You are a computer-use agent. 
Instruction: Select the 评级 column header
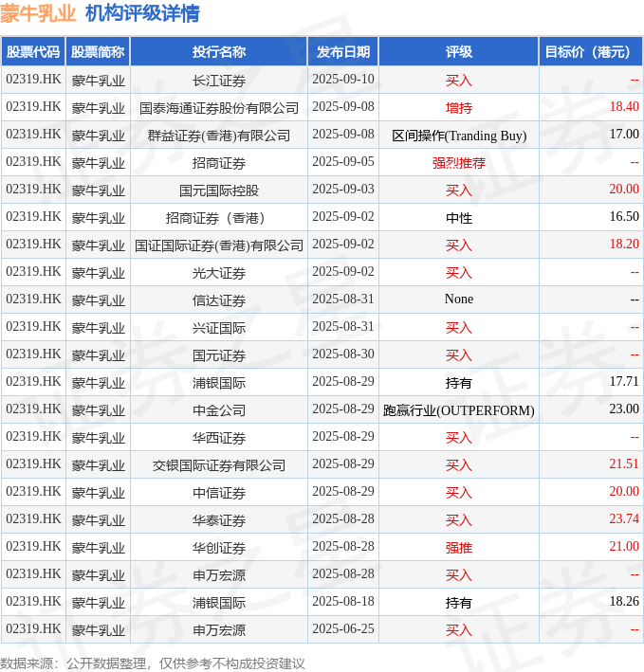pos(459,52)
